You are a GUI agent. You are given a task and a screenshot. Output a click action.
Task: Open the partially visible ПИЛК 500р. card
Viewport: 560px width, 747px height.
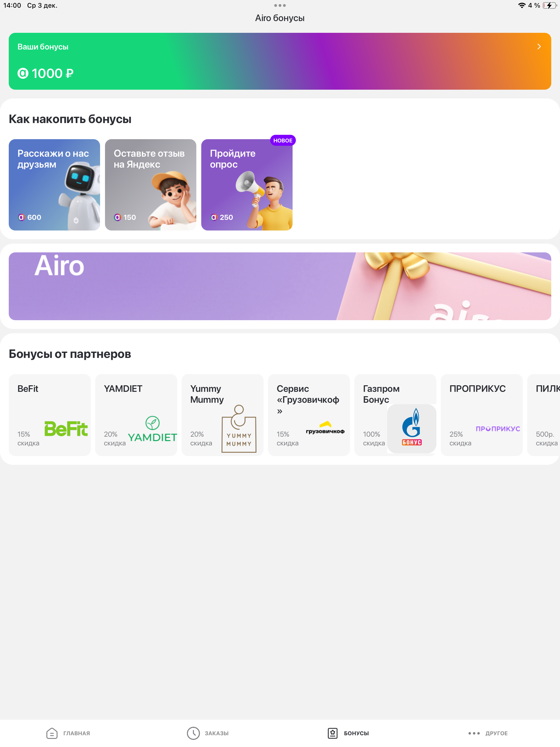click(544, 415)
